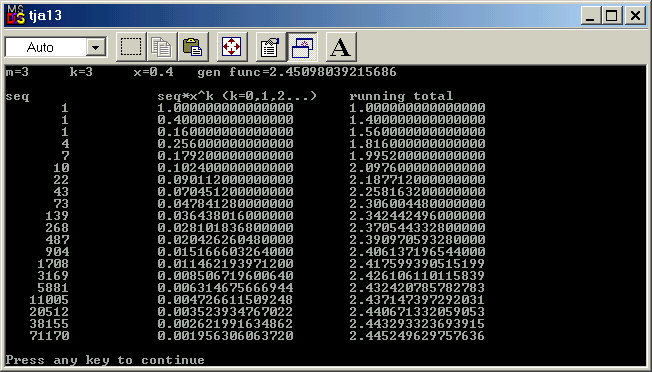This screenshot has height=372, width=652.
Task: Click the 'm=3' value in header line
Action: pos(17,72)
